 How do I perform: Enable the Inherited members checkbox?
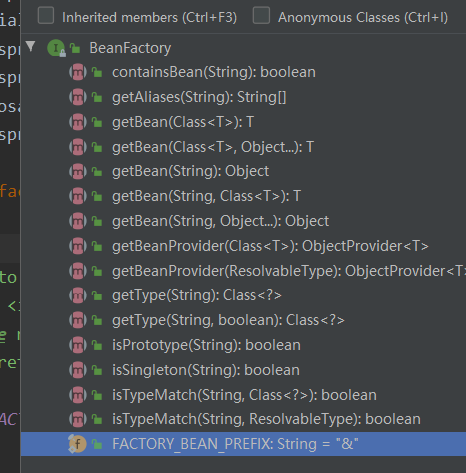coord(46,16)
